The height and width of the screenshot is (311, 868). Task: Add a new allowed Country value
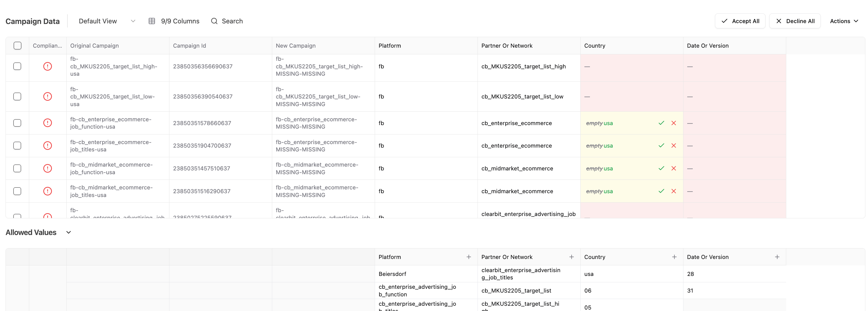[674, 257]
